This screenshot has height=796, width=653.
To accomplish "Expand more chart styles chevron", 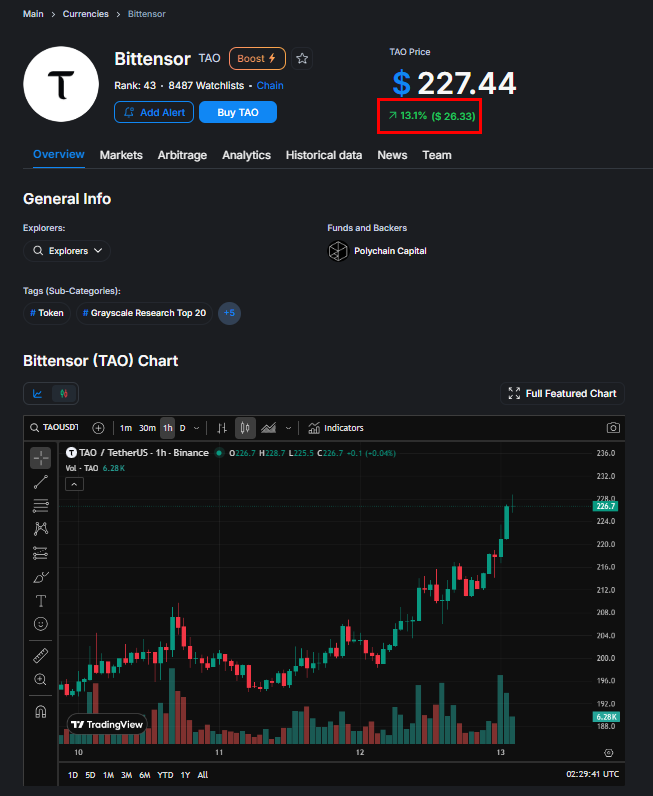I will point(288,428).
